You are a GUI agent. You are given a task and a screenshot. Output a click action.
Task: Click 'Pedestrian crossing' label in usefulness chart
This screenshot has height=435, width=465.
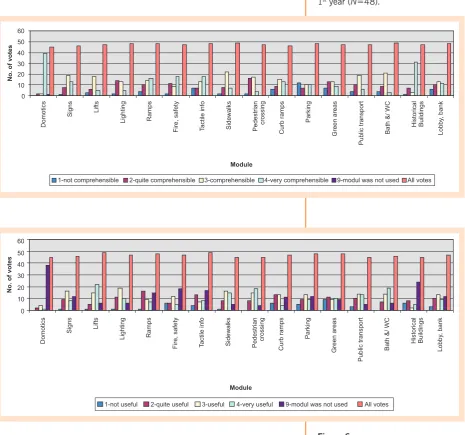[x=258, y=333]
